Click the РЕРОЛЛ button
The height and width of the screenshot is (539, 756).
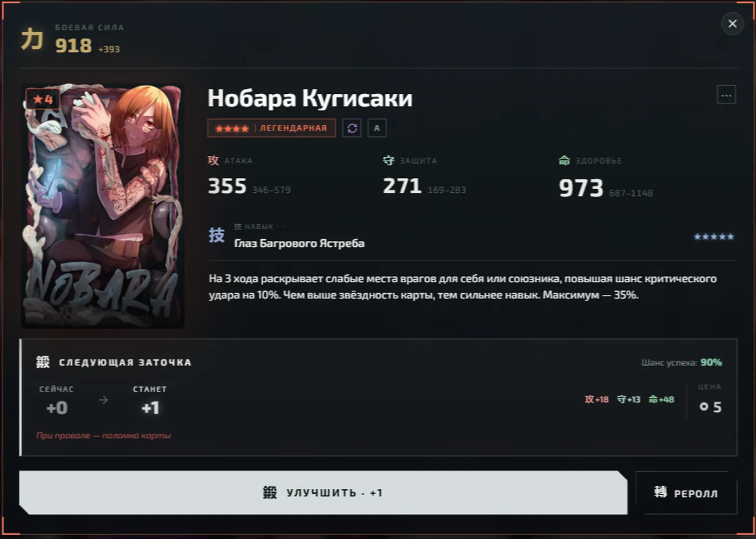click(x=686, y=493)
